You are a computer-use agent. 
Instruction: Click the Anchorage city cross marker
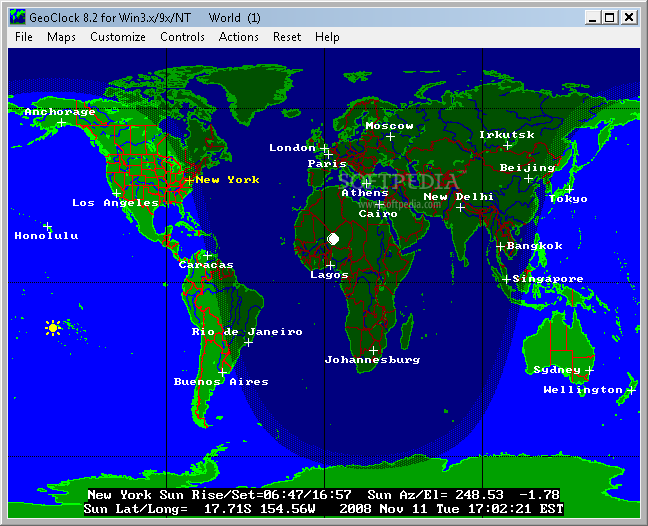point(62,123)
